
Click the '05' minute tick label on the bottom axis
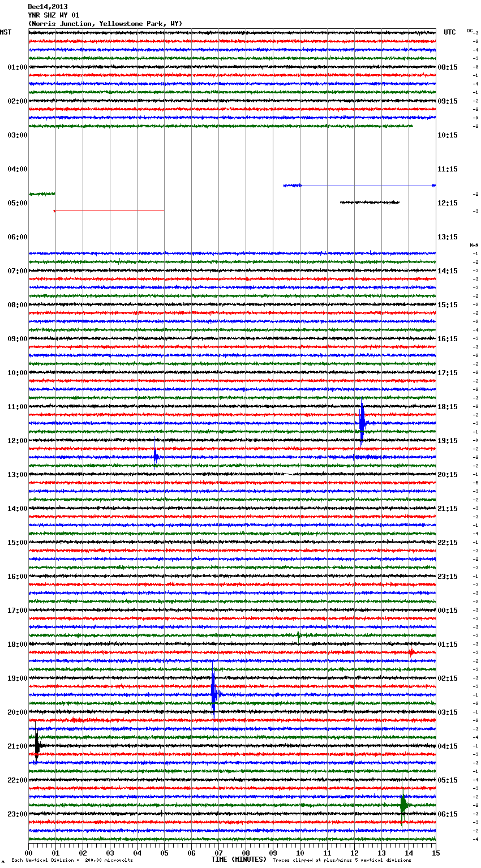click(x=164, y=853)
